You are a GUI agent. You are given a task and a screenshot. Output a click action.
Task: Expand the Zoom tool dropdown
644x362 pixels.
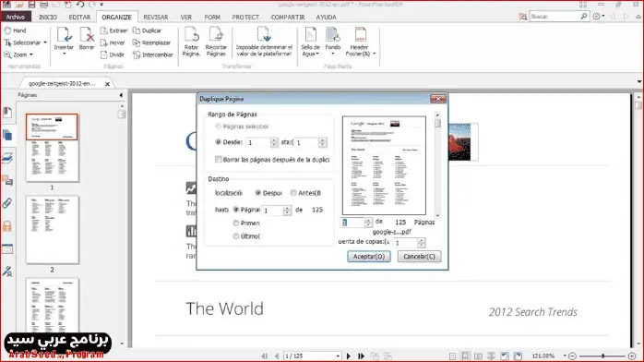[31, 54]
